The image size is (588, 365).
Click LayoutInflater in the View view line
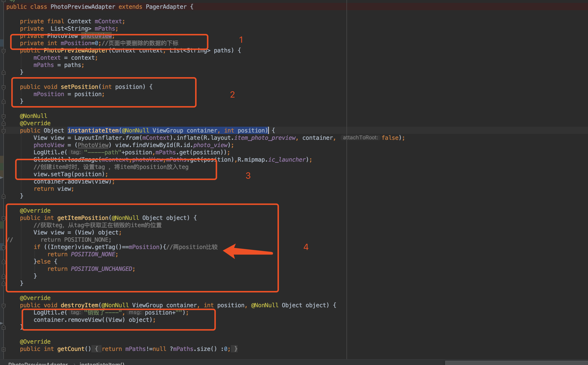click(98, 138)
